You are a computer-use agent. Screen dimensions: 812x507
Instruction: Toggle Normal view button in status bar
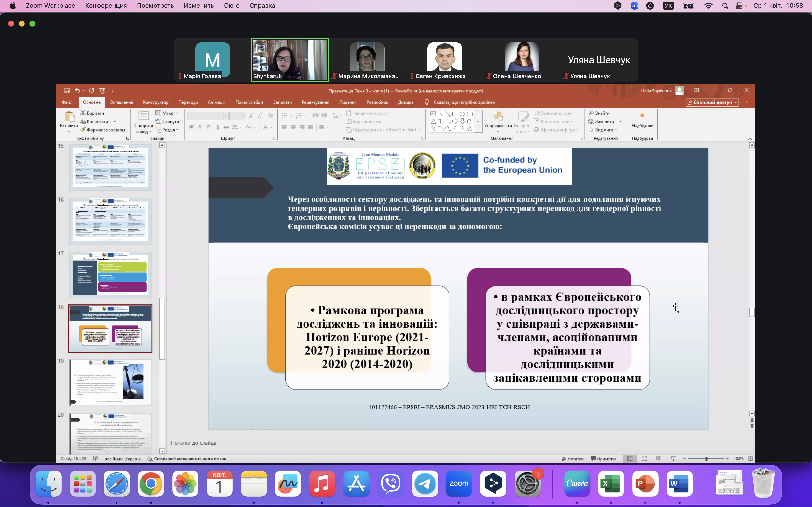(x=630, y=458)
